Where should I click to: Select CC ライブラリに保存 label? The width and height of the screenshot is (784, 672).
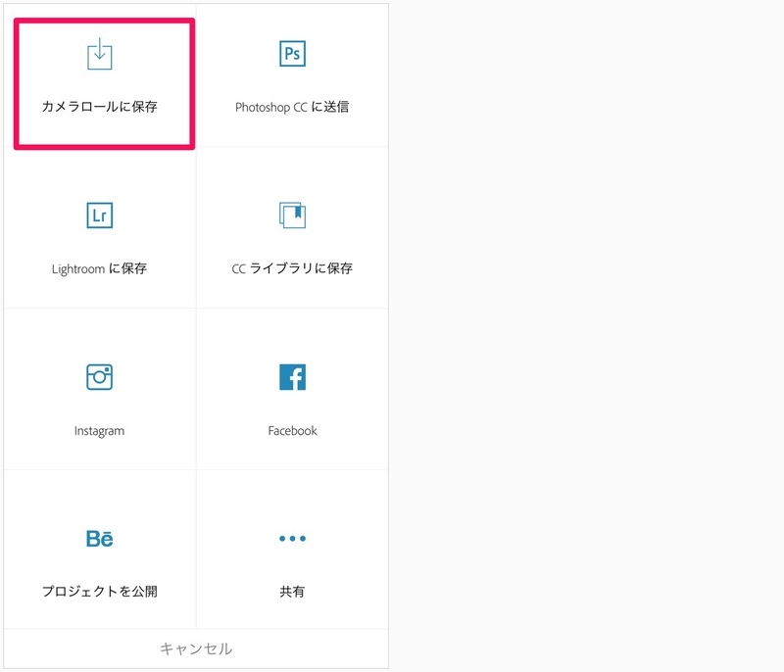[x=292, y=268]
